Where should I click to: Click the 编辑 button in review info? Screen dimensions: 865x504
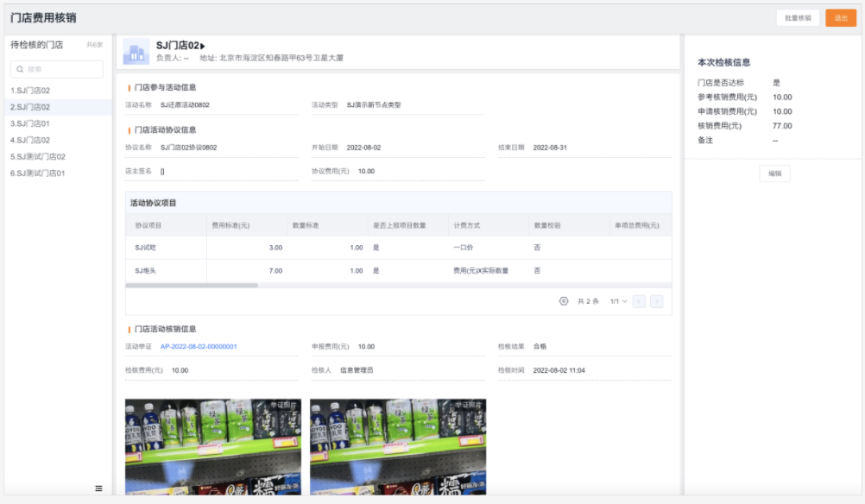tap(774, 173)
